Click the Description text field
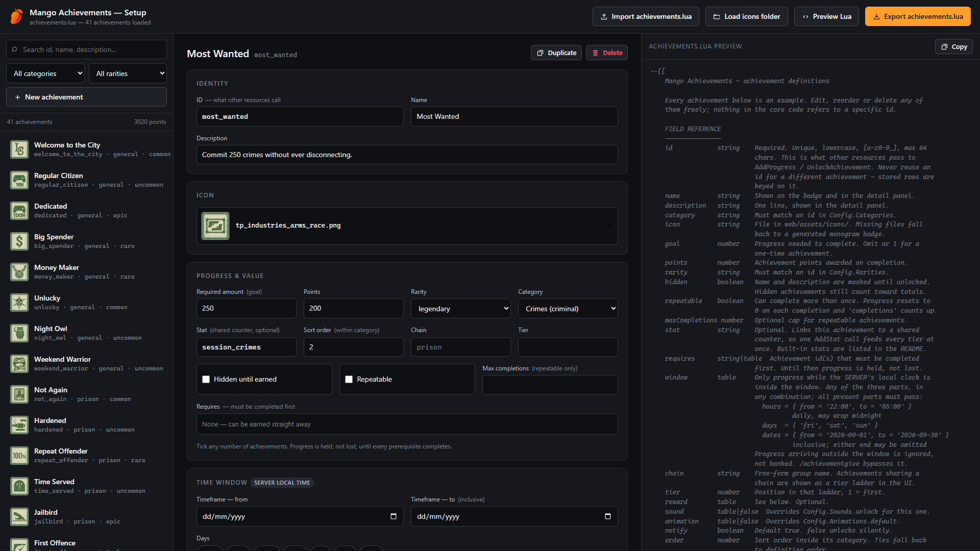The width and height of the screenshot is (980, 551). click(407, 155)
